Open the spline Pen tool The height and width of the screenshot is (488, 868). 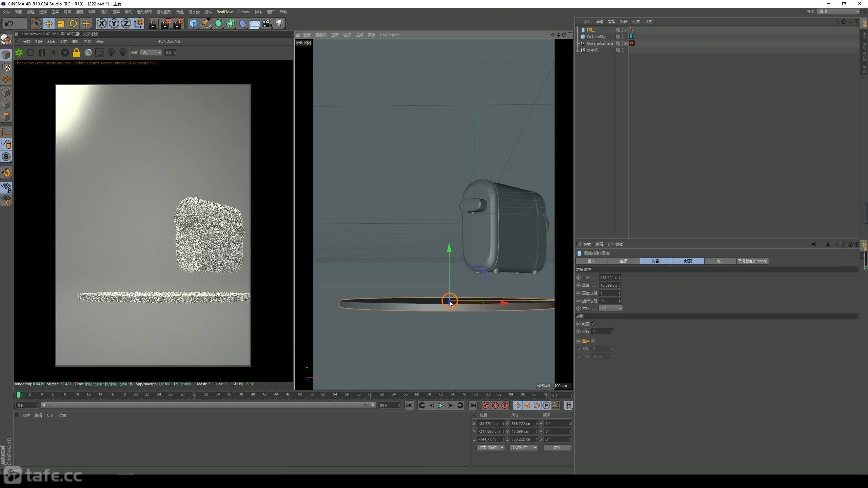206,23
